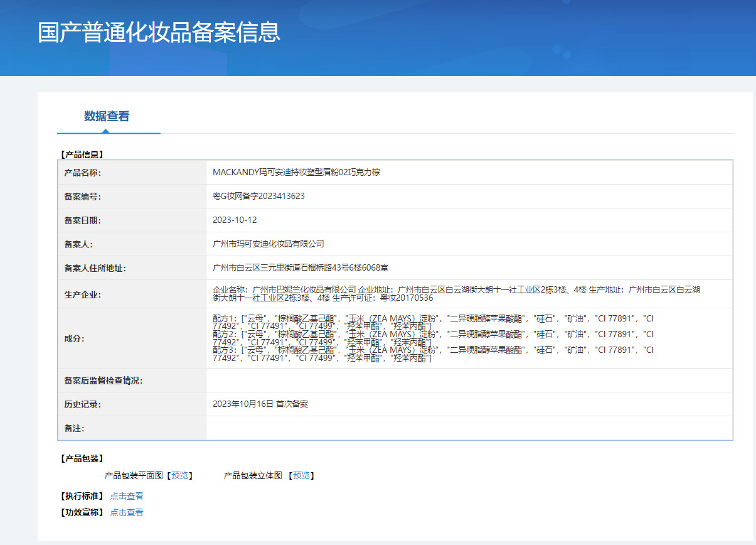Click the 产品名称 row label
The height and width of the screenshot is (545, 756).
[83, 173]
